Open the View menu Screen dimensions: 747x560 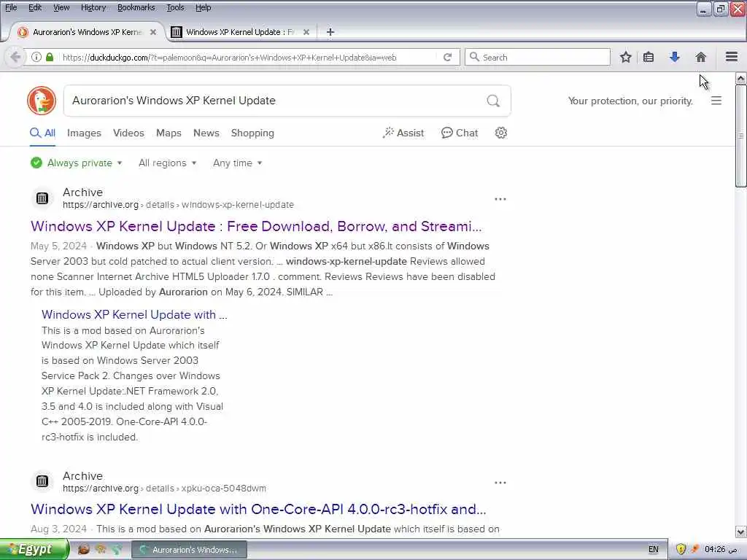point(61,7)
